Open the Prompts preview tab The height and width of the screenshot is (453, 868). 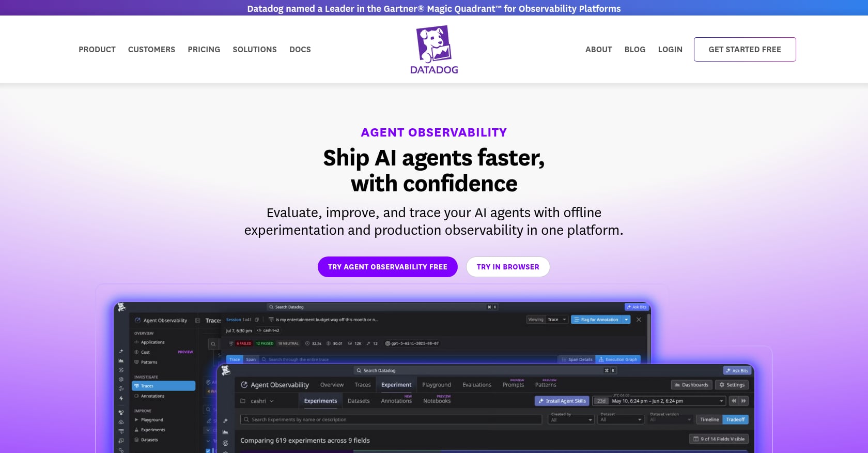tap(513, 384)
